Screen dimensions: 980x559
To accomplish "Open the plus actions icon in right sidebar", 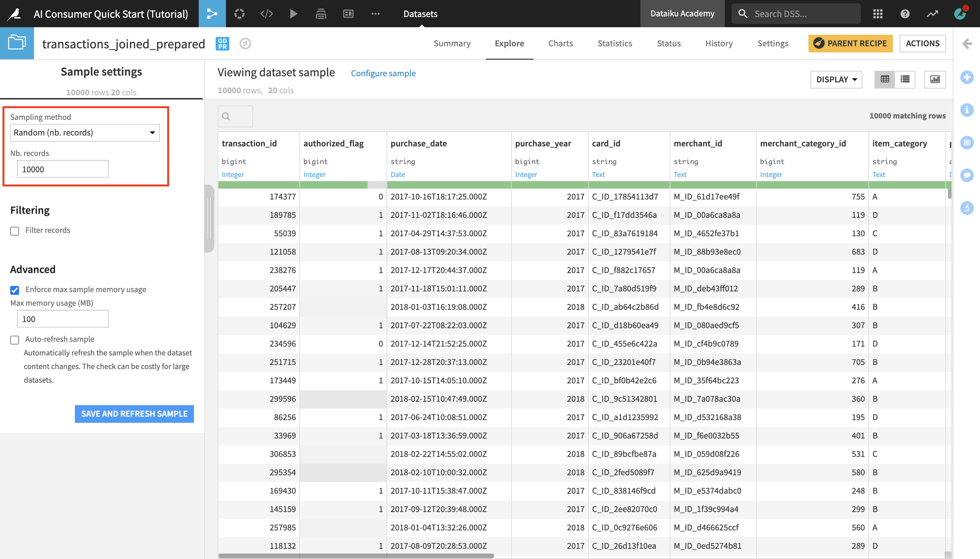I will tap(967, 77).
